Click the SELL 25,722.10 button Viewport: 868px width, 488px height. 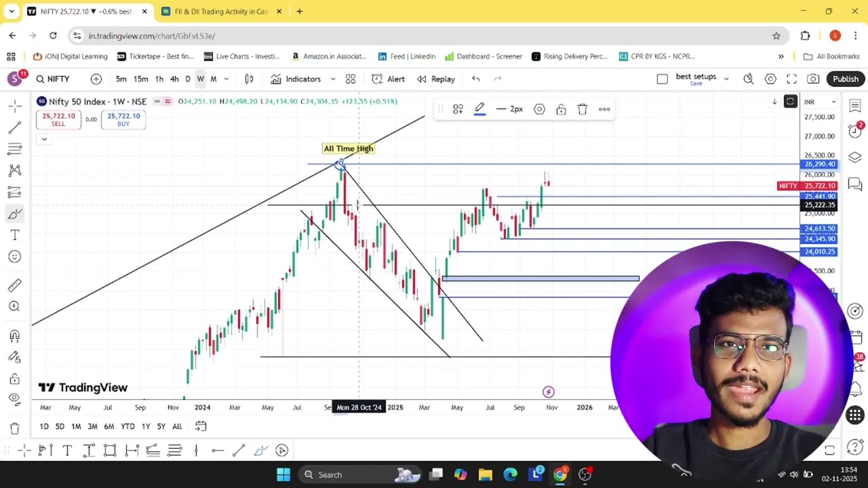coord(58,119)
